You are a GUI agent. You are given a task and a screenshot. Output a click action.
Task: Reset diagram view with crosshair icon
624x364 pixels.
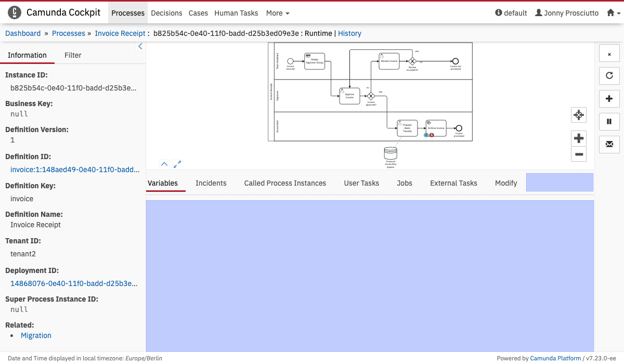coord(578,115)
